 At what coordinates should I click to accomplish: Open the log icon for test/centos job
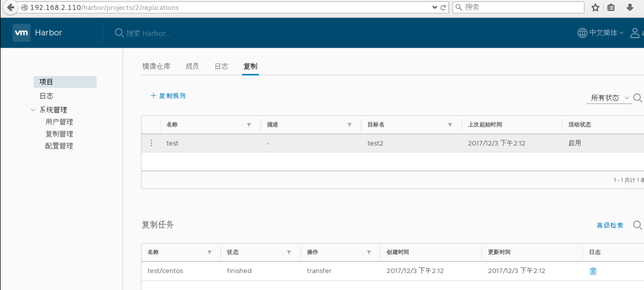click(593, 271)
